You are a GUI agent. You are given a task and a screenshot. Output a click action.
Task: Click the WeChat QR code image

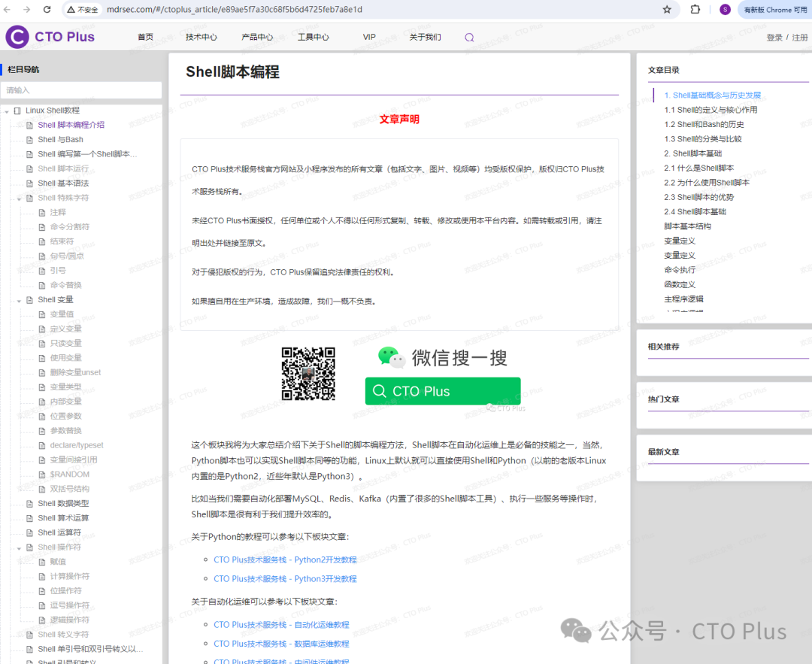(308, 374)
